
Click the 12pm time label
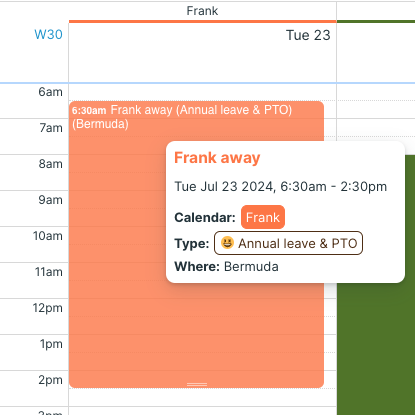[48, 308]
